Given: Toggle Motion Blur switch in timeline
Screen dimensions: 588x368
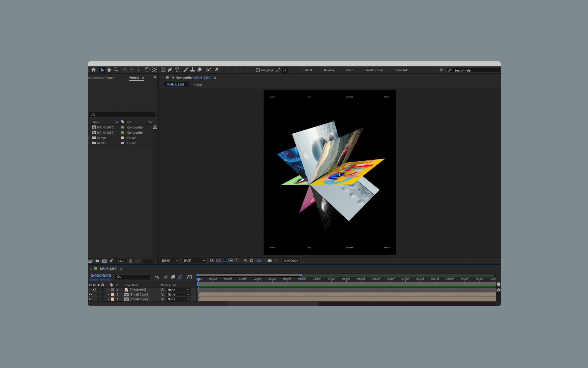Looking at the screenshot, I should point(180,277).
